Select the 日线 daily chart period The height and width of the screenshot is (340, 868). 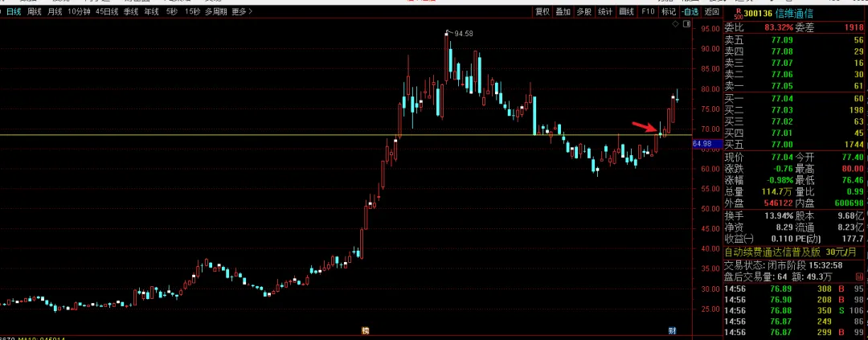14,11
